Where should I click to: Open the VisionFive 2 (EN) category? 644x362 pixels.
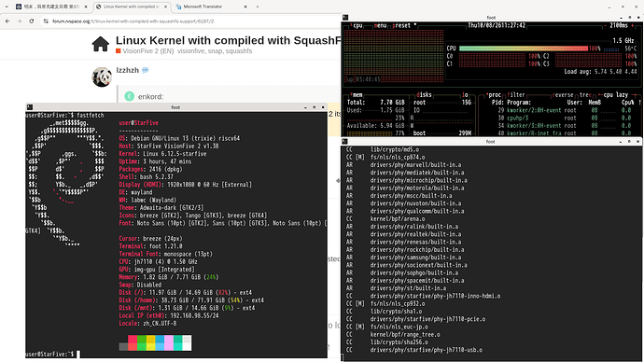[x=145, y=51]
